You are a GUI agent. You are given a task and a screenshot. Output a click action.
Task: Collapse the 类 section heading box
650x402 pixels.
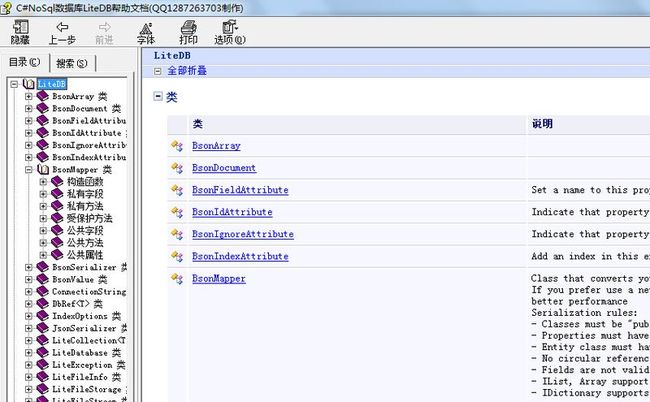158,97
